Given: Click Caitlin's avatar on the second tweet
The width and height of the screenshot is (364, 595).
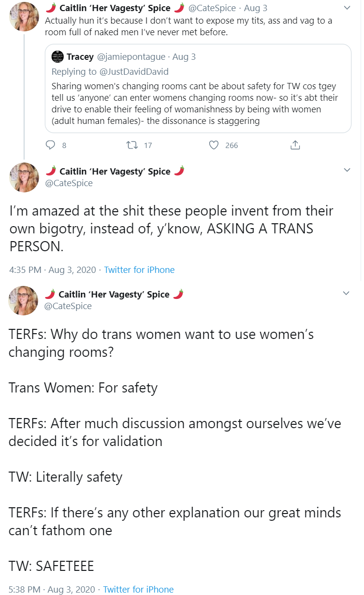Looking at the screenshot, I should coord(24,177).
